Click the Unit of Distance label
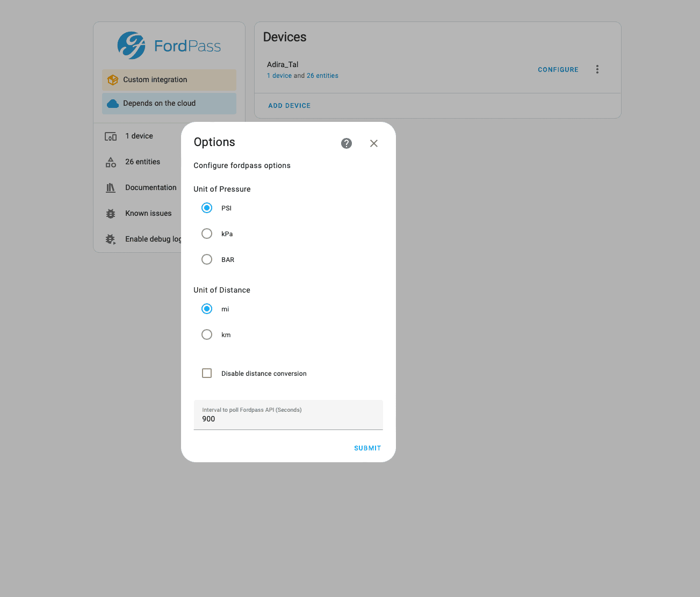 [222, 290]
